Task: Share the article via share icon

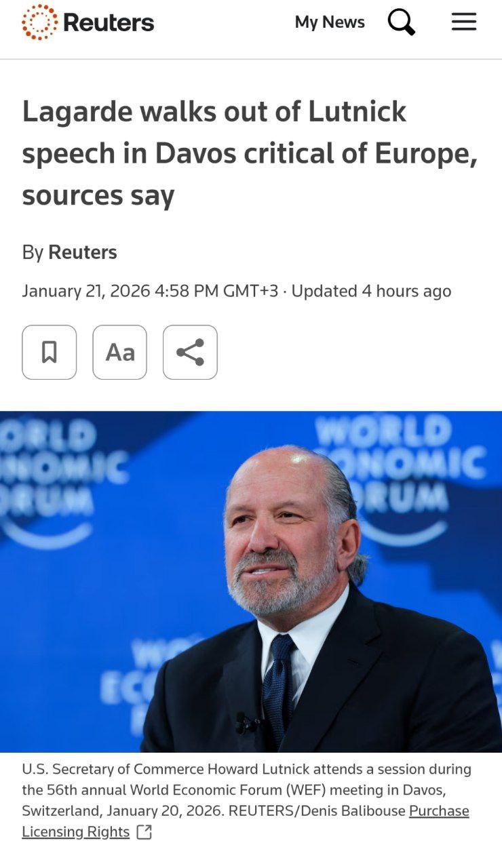Action: 190,352
